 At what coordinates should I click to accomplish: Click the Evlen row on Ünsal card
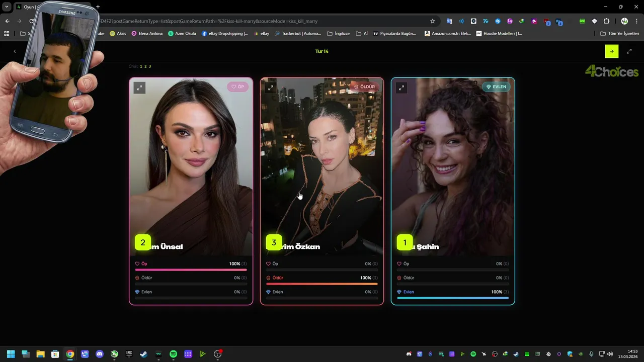191,294
